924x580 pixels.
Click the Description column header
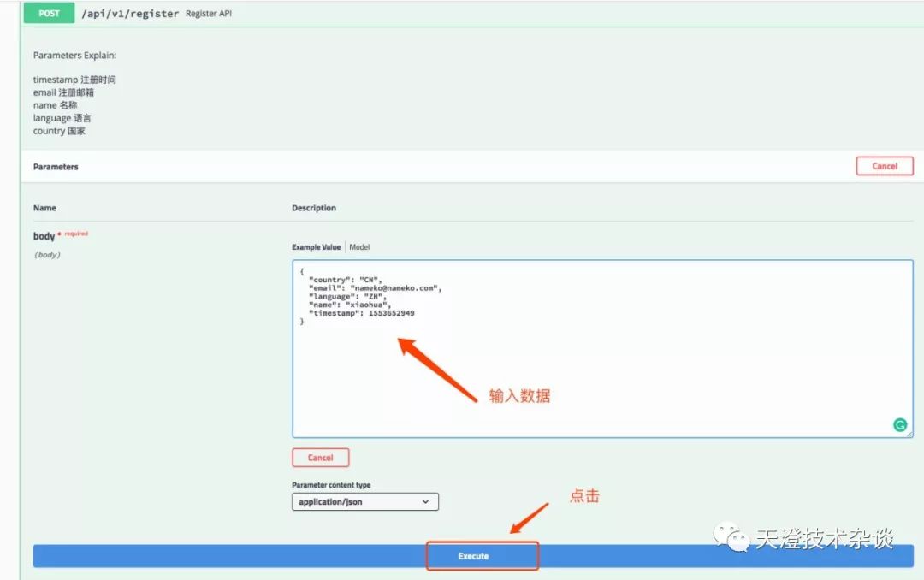coord(313,208)
